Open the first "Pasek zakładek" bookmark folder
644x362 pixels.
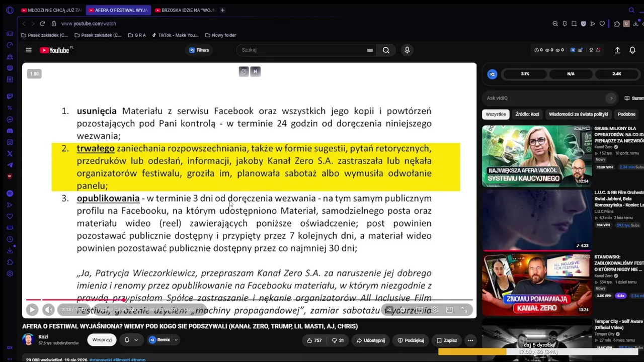coord(45,35)
